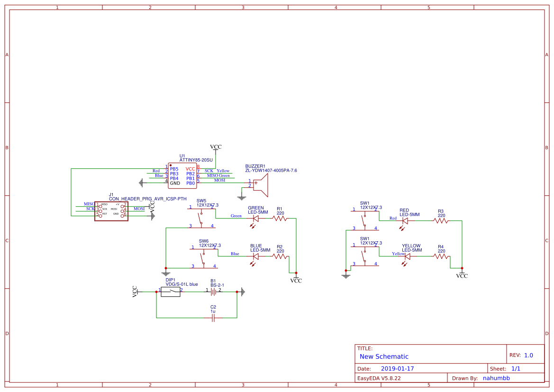Select resistor R3 symbol
554x392 pixels.
coord(441,220)
